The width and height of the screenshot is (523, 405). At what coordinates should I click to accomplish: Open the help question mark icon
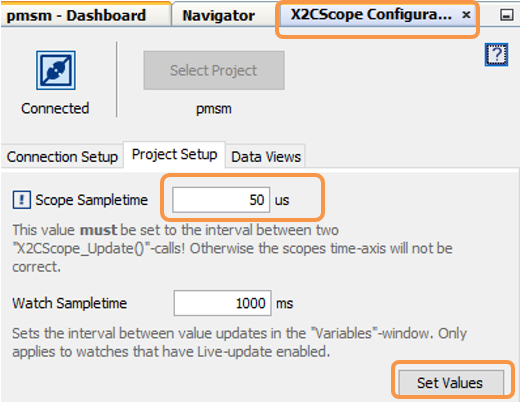point(496,54)
